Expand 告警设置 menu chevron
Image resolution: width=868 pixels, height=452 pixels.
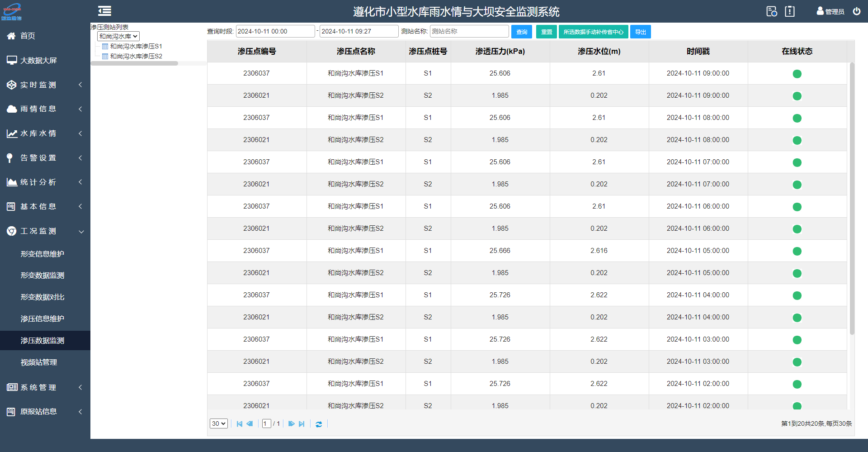click(80, 158)
